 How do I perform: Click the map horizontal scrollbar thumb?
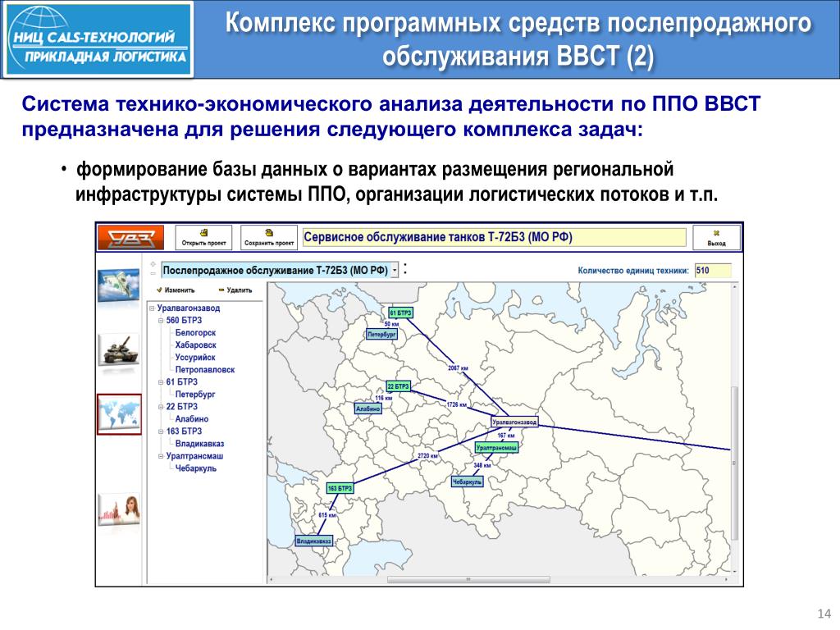click(468, 580)
